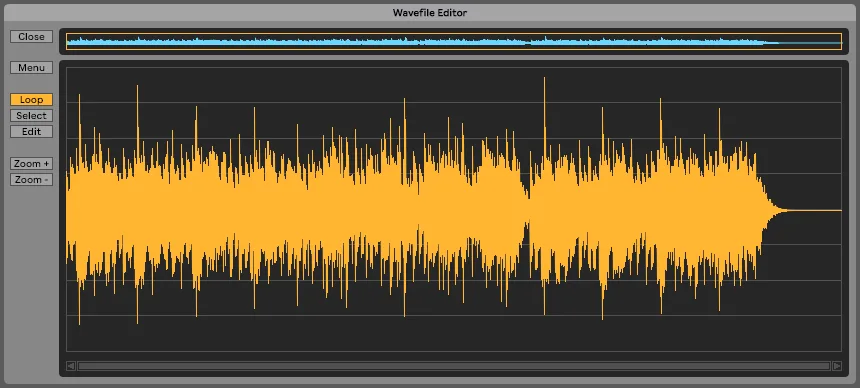Toggle Loop mode

click(31, 100)
